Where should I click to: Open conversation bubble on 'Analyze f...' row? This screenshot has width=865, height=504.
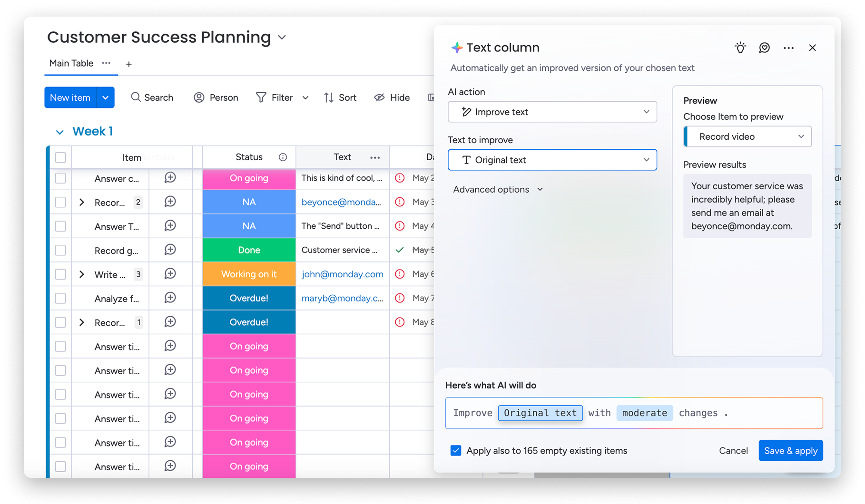click(x=170, y=298)
